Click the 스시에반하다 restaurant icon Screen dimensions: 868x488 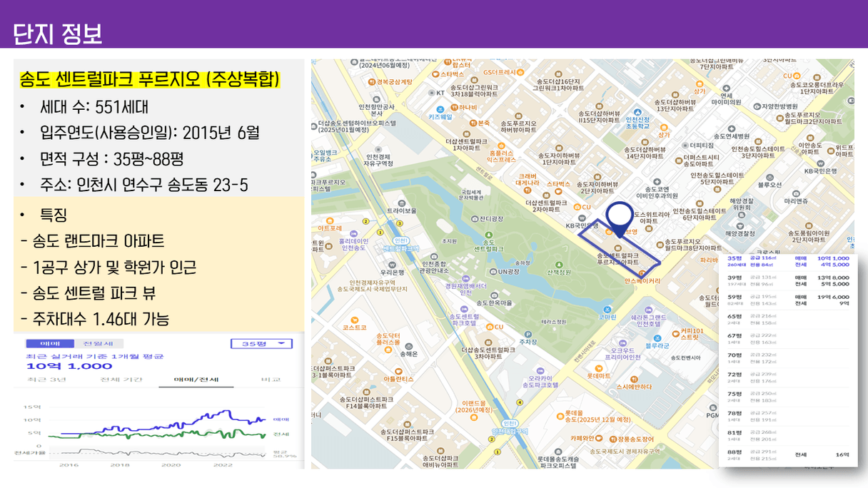633,378
